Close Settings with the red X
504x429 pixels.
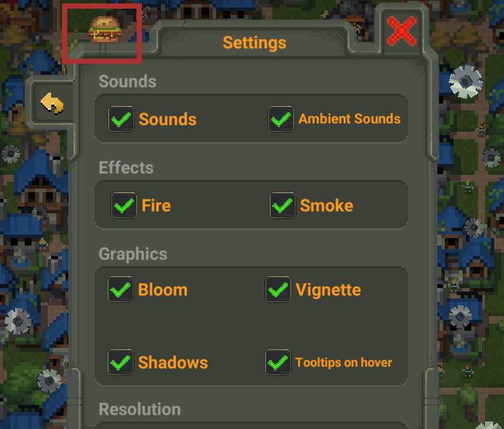click(x=402, y=31)
